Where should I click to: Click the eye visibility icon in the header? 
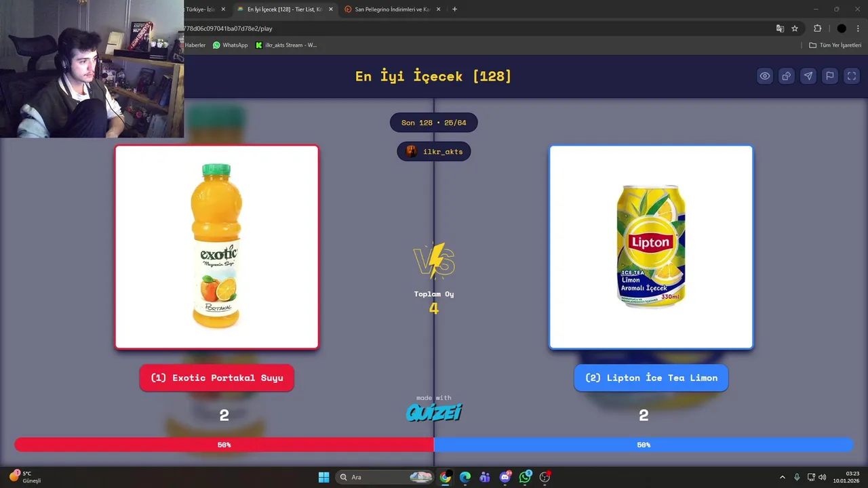coord(765,76)
